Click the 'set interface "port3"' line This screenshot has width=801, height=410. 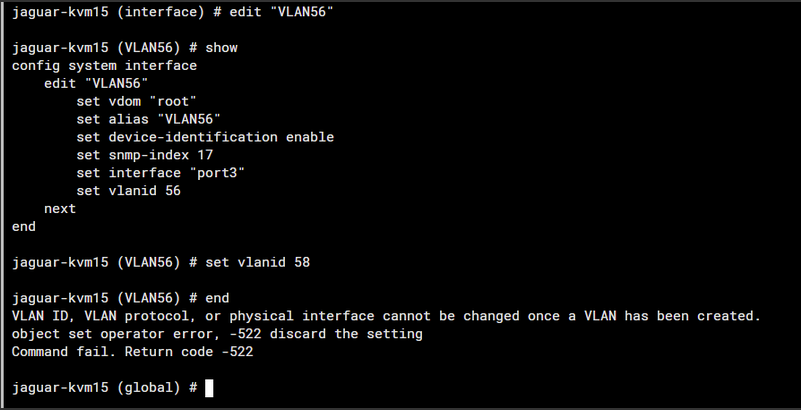pyautogui.click(x=160, y=173)
